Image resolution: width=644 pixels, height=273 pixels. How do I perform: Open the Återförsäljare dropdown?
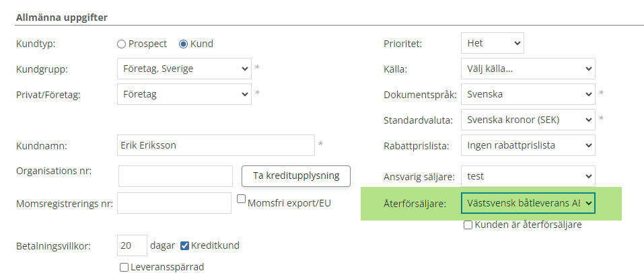click(x=528, y=202)
